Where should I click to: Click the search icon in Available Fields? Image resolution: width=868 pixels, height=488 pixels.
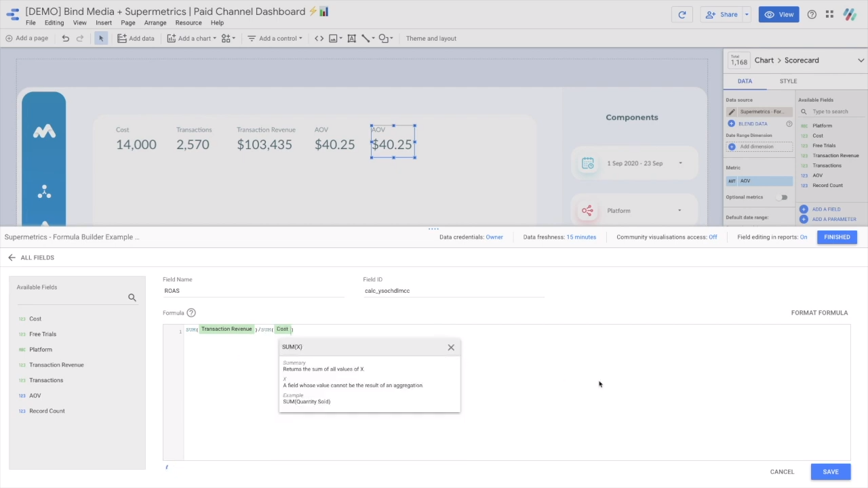point(132,298)
